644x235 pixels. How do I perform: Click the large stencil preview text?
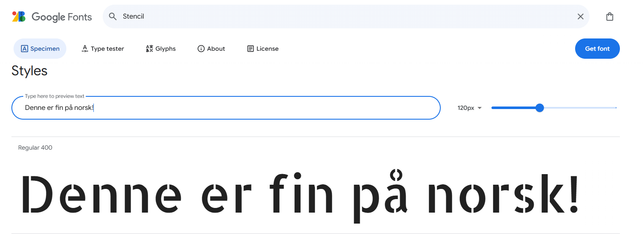(x=299, y=194)
